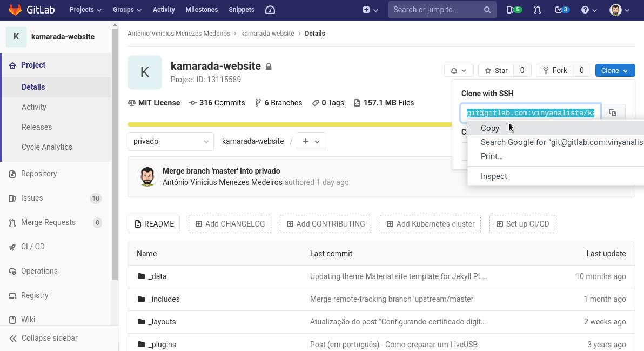The height and width of the screenshot is (351, 644).
Task: Open the Projects dropdown in navbar
Action: (x=85, y=10)
